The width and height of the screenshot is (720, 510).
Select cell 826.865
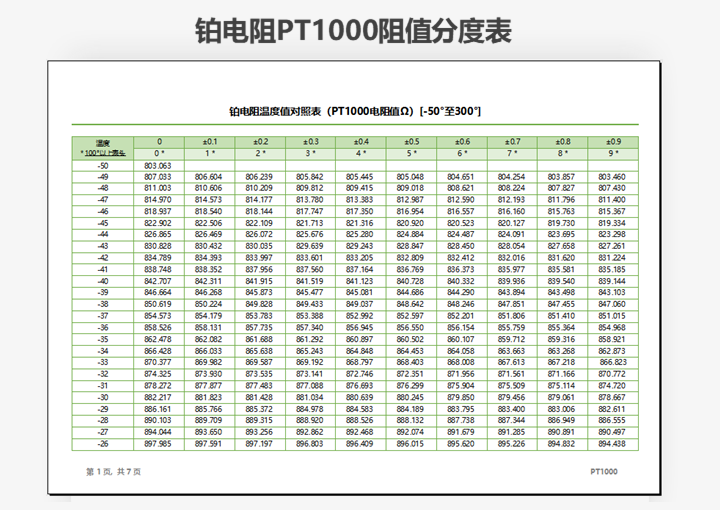[x=159, y=235]
